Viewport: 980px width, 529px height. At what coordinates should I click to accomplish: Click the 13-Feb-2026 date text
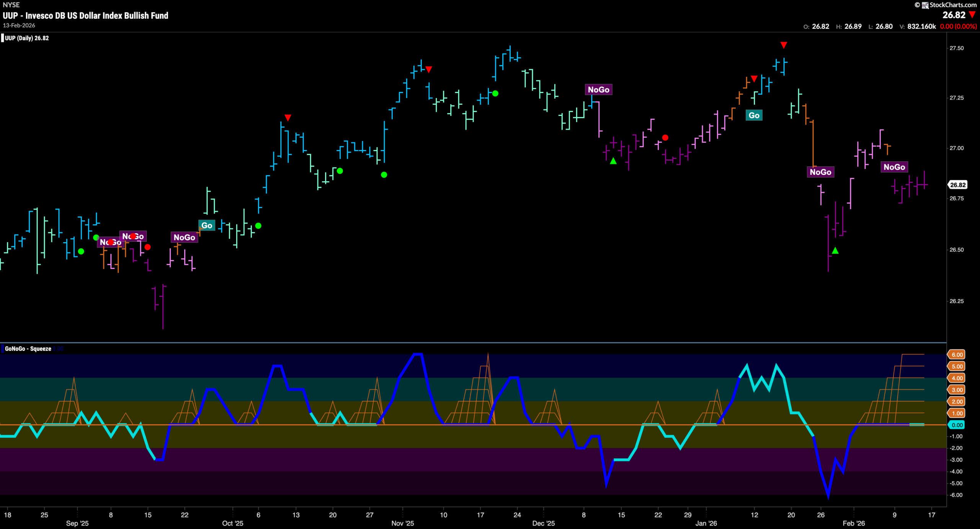pos(19,25)
